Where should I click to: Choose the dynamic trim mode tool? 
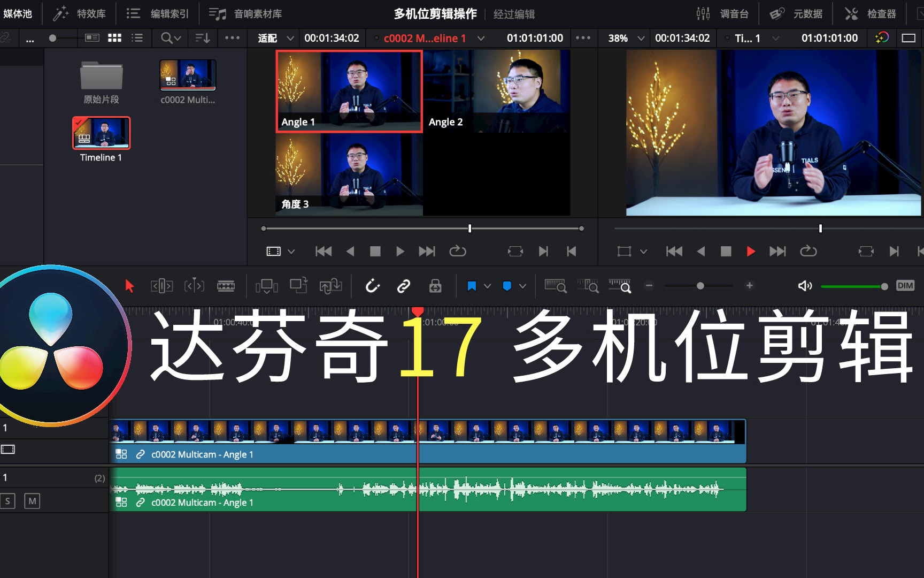click(194, 286)
